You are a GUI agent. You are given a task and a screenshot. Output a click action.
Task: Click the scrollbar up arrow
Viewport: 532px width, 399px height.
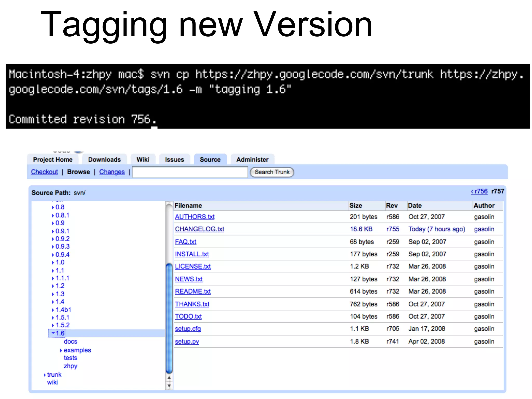click(169, 378)
